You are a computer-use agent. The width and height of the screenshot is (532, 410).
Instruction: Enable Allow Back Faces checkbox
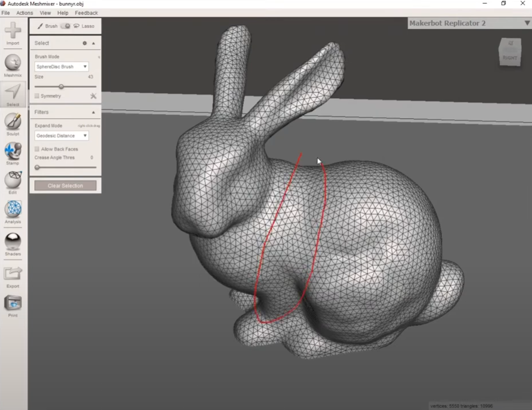37,149
